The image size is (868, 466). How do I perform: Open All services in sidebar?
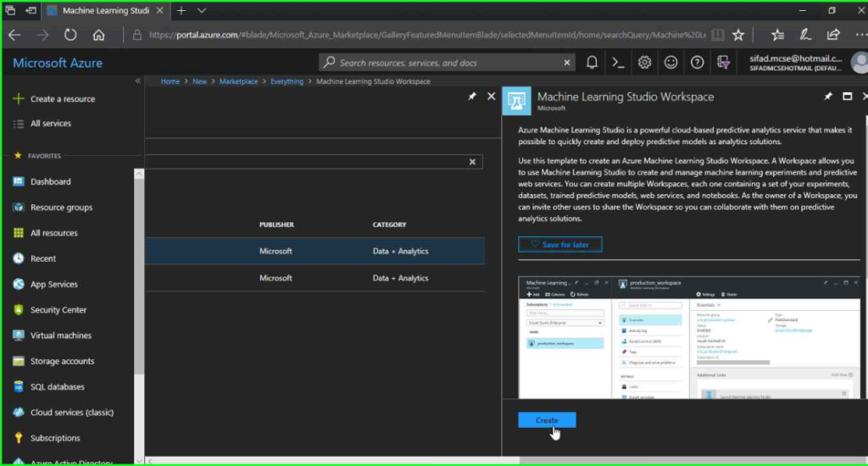pyautogui.click(x=42, y=124)
